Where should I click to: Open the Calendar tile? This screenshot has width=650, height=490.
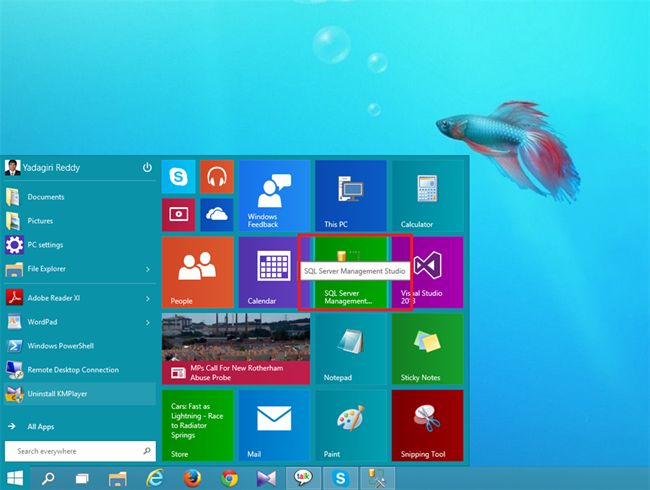[x=274, y=272]
